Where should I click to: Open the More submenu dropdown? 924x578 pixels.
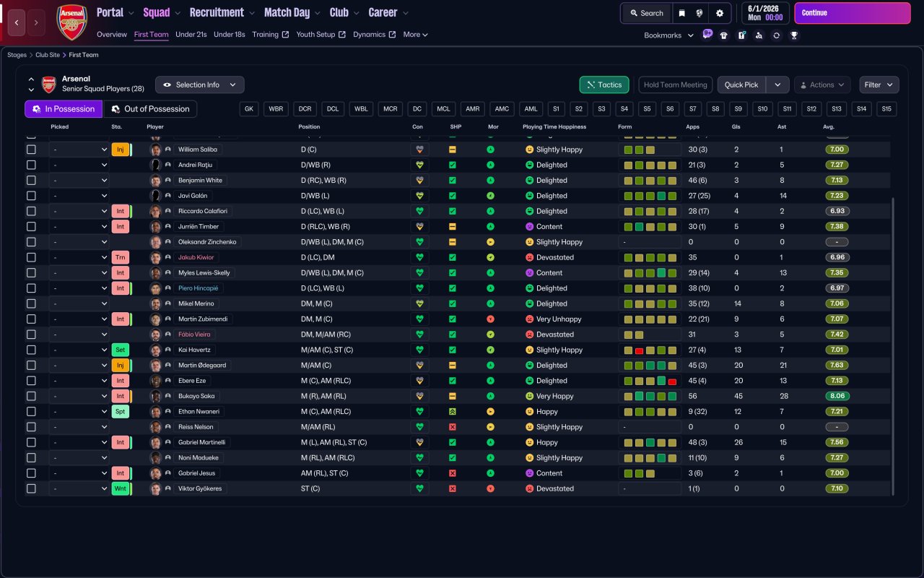pos(415,35)
